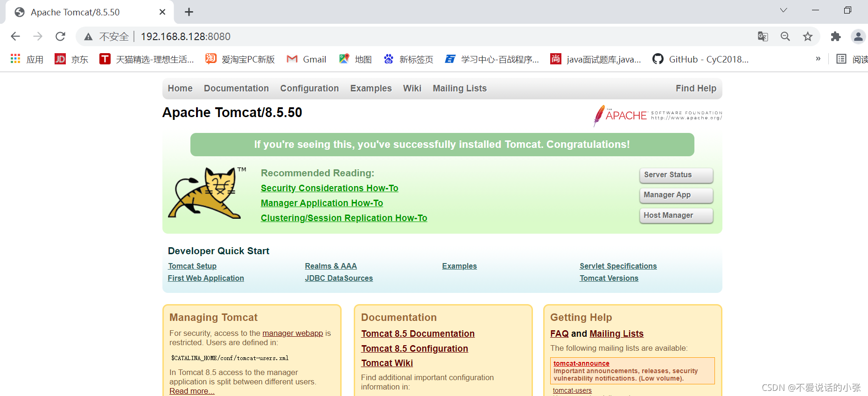
Task: Open the 地图 maps bookmark
Action: click(355, 59)
